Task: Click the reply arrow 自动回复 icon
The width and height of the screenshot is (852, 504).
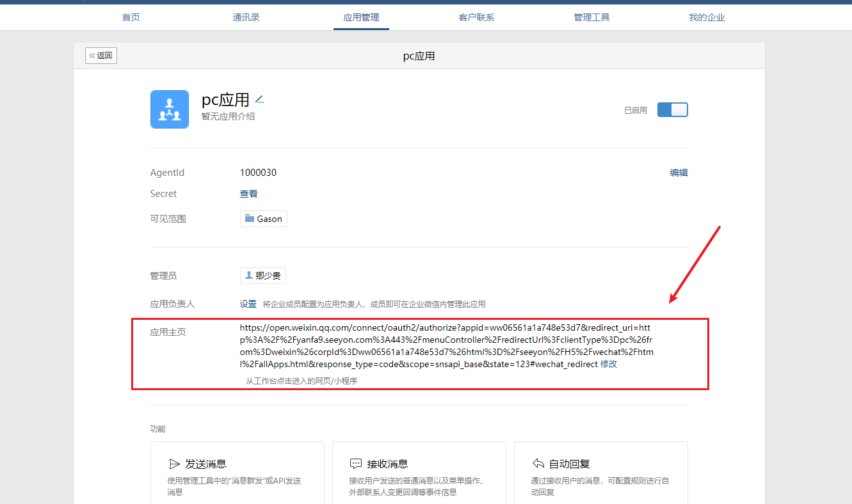Action: [x=538, y=464]
